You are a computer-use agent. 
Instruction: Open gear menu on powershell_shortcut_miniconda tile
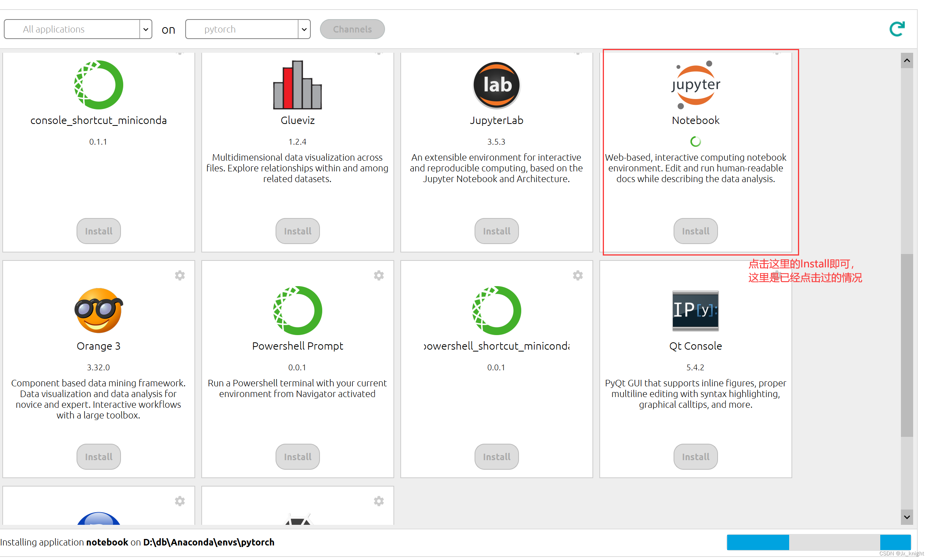pos(578,275)
